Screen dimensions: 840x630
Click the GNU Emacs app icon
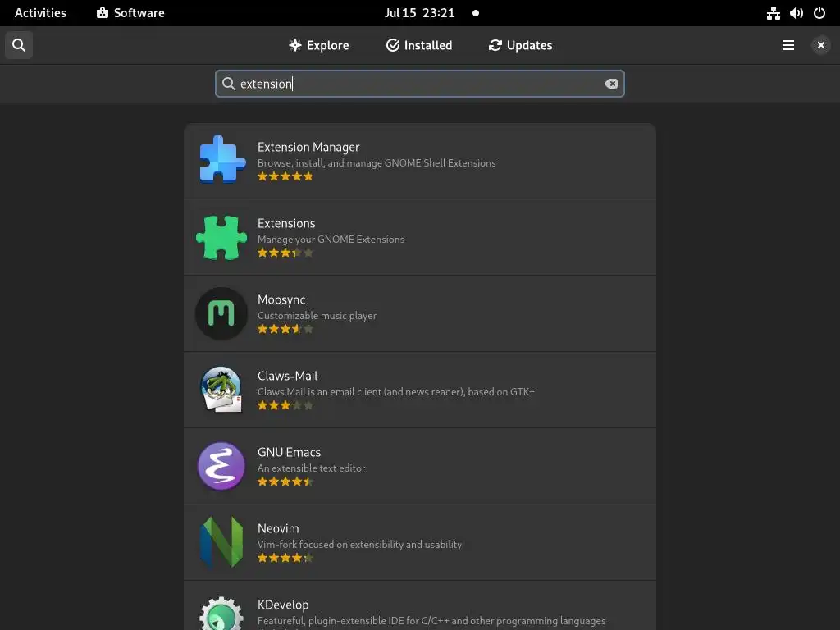[221, 466]
